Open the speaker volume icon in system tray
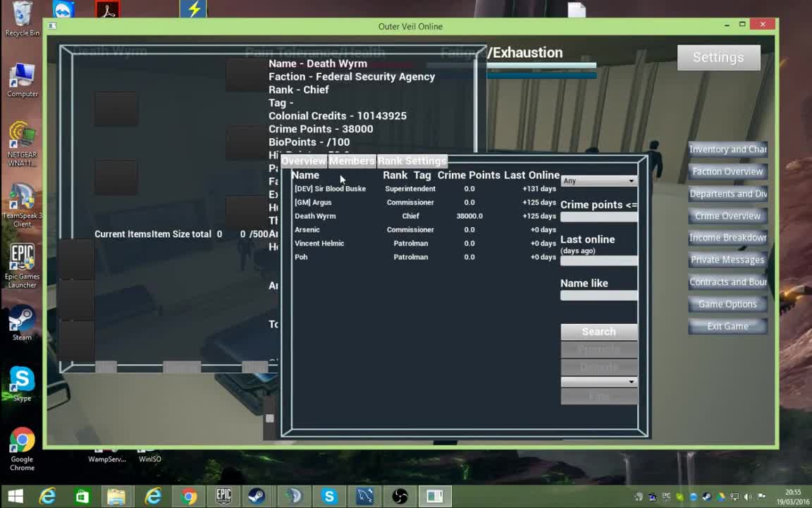Viewport: 812px width, 508px height. click(748, 497)
